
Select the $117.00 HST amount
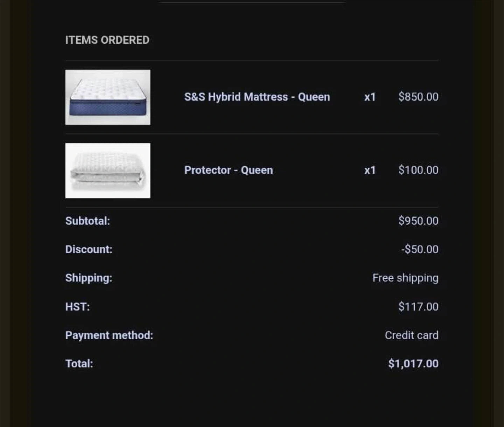tap(418, 307)
